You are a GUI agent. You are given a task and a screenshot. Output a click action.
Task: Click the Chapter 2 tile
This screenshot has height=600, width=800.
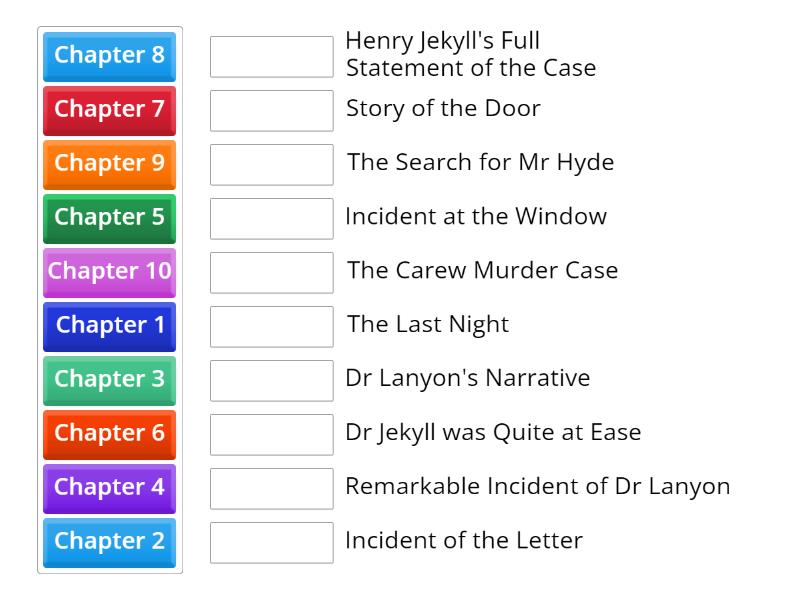point(109,541)
